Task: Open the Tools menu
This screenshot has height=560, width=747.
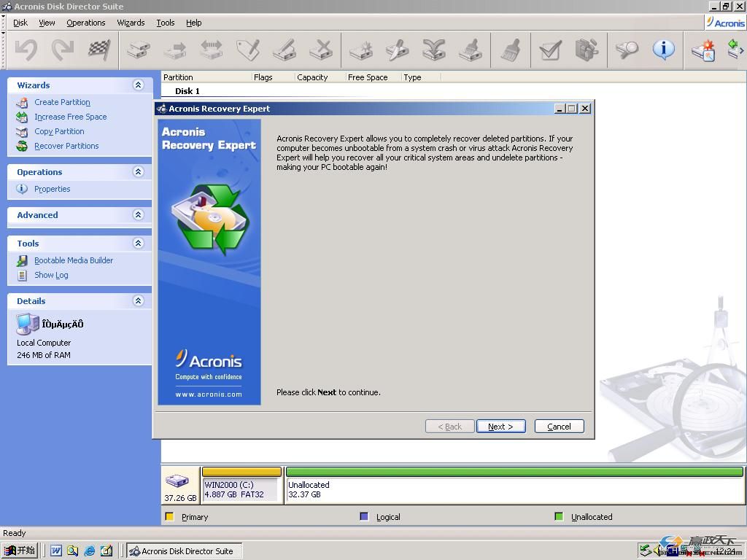Action: [166, 23]
